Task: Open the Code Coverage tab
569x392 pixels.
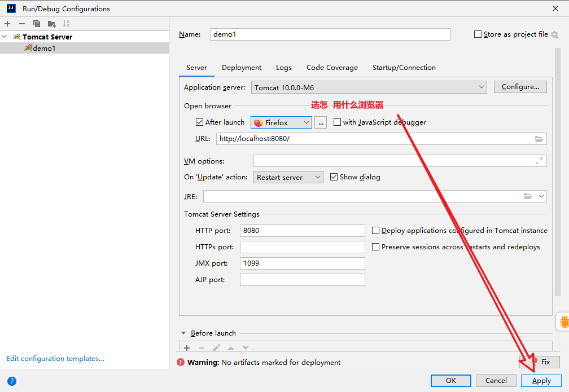Action: coord(332,68)
